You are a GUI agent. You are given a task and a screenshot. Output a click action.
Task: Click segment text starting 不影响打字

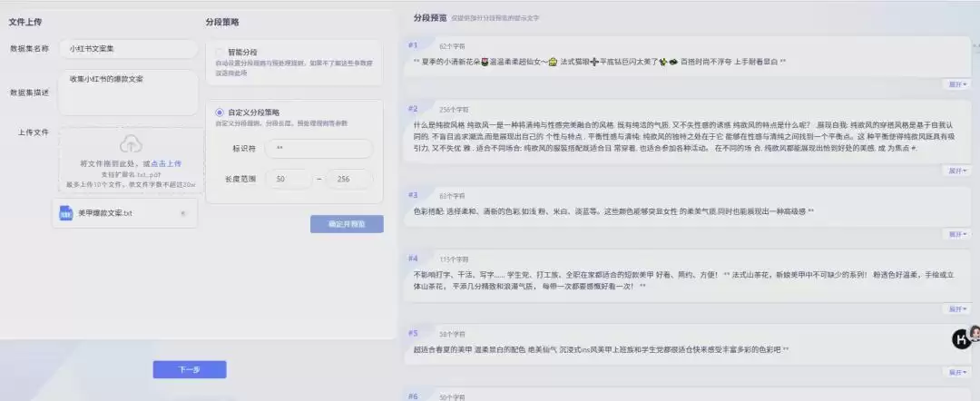pos(684,280)
